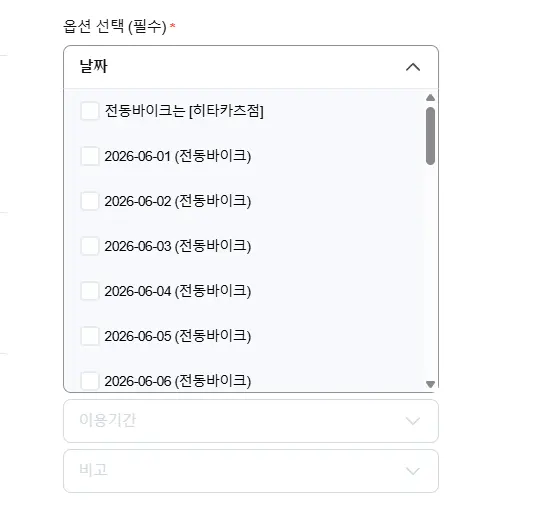Choose the 2026-06-05 (전동바이크) option text
Image resolution: width=549 pixels, height=506 pixels.
(178, 336)
